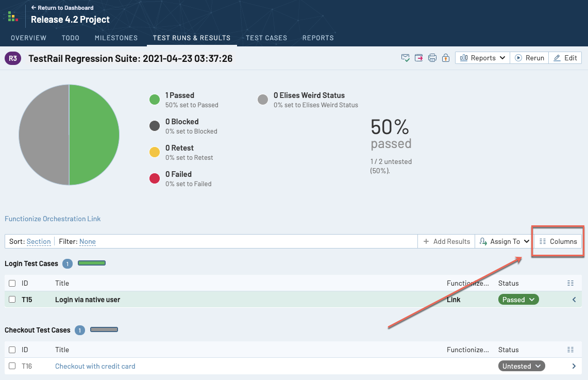Open Checkout with credit card test

coord(95,366)
